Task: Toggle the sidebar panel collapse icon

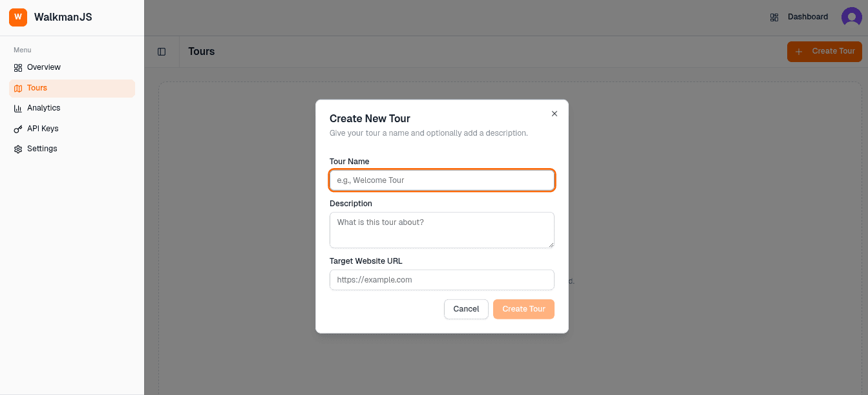Action: [162, 52]
